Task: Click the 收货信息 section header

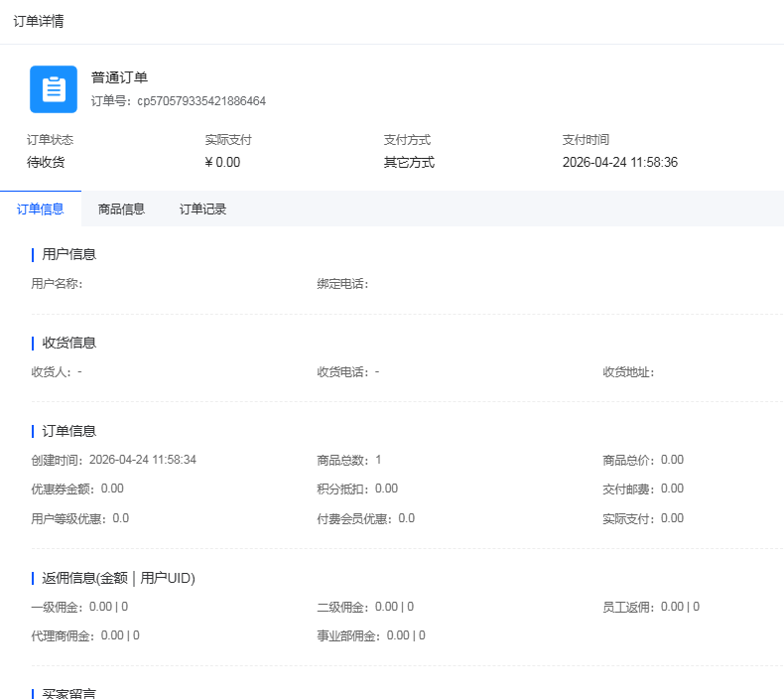Action: [x=69, y=343]
